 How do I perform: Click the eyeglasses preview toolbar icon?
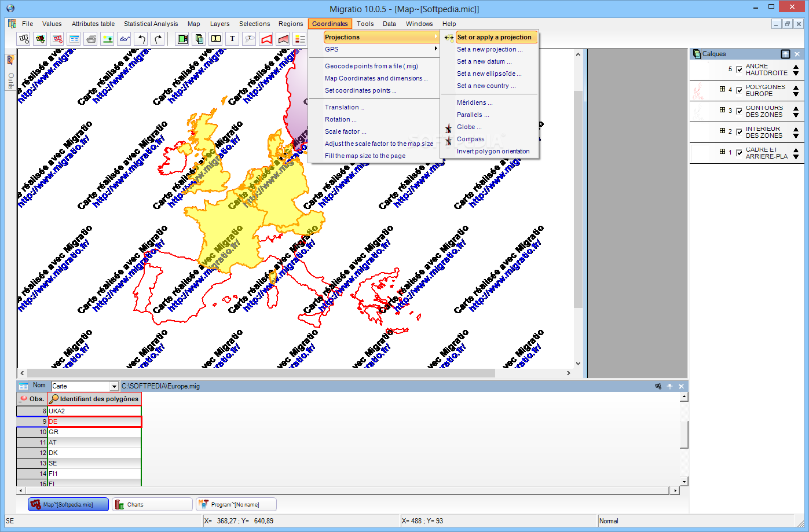pos(125,39)
